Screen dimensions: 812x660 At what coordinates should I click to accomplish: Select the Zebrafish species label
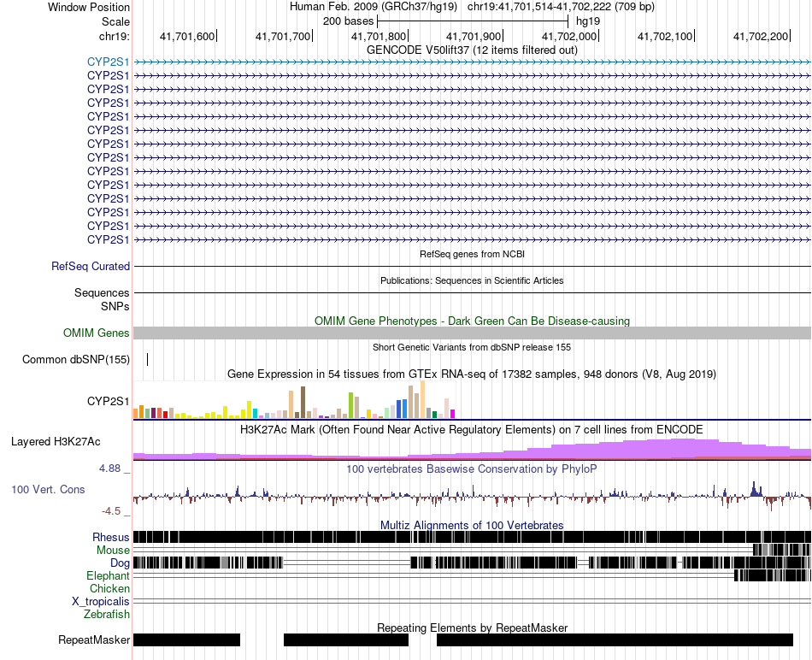point(107,615)
